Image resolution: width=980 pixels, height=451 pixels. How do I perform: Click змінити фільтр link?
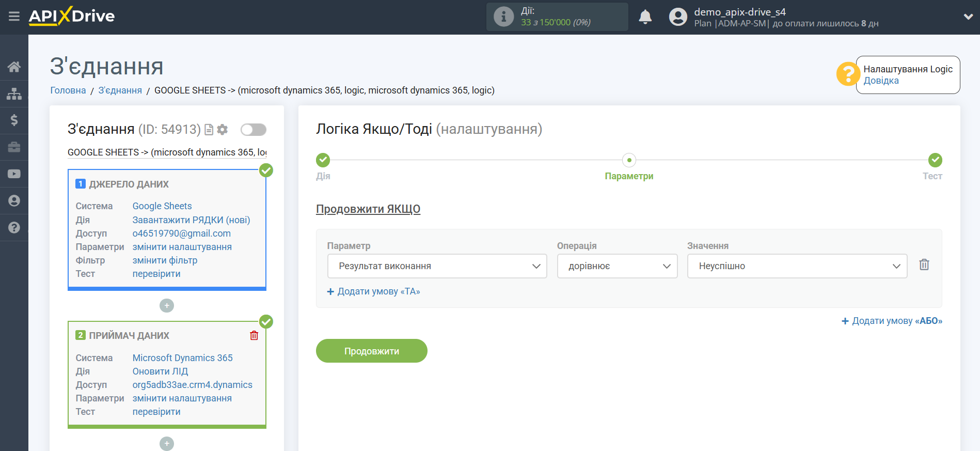click(x=165, y=260)
